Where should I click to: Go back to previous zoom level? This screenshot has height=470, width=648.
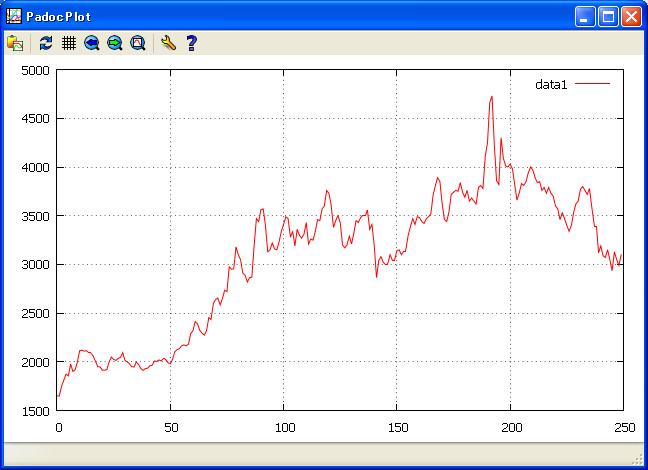click(92, 43)
